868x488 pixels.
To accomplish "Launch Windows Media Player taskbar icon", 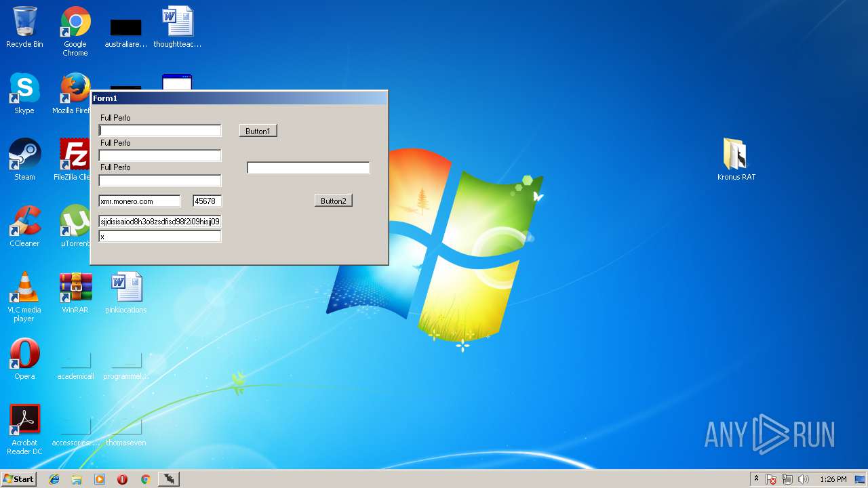I will pyautogui.click(x=100, y=479).
